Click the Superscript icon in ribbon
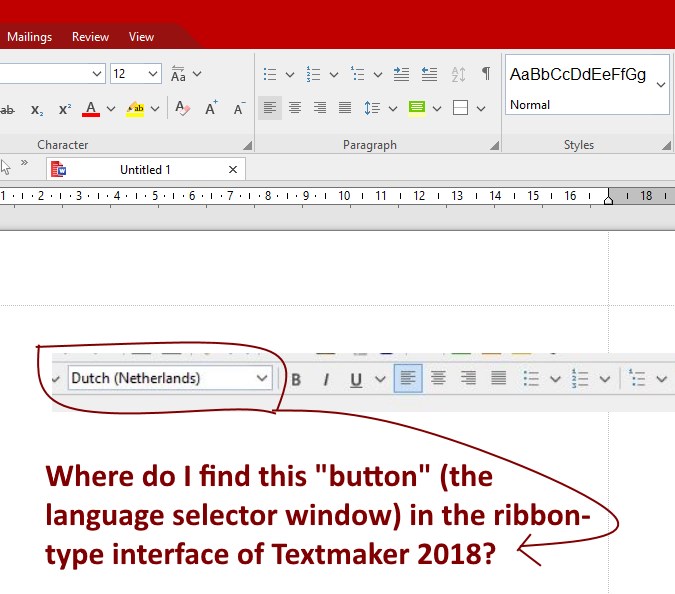This screenshot has width=675, height=594. [64, 109]
